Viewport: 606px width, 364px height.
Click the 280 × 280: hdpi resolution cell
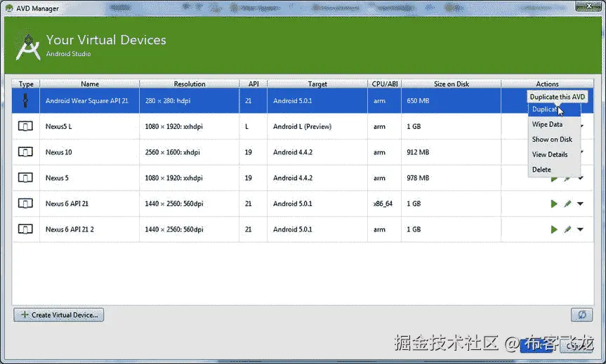pos(190,101)
